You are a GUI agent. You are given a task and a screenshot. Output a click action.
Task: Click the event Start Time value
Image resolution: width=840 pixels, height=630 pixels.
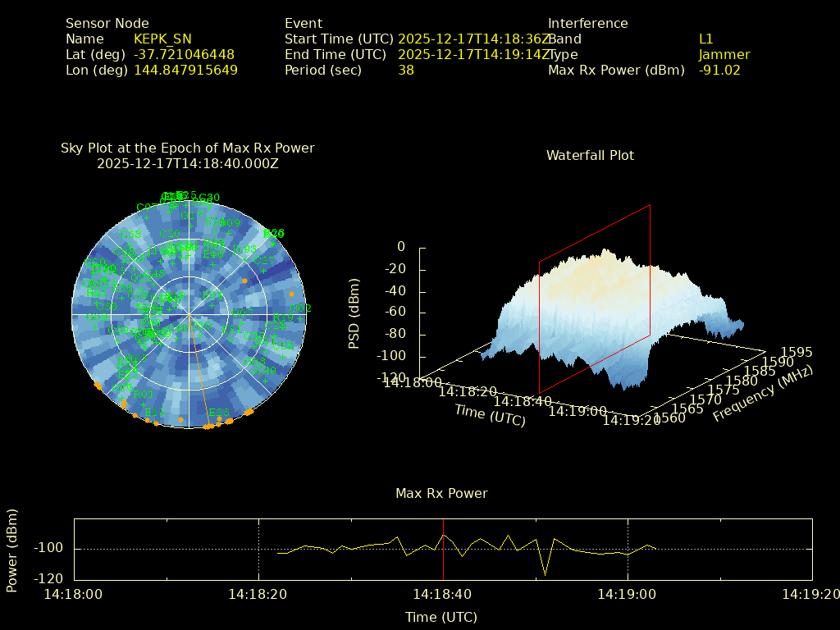point(474,39)
